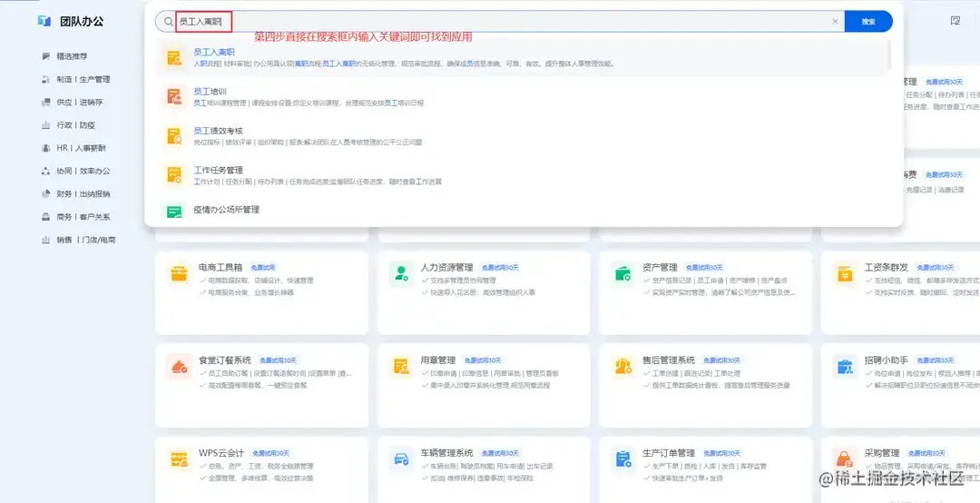Click the 电商工具箱 app icon

point(180,274)
